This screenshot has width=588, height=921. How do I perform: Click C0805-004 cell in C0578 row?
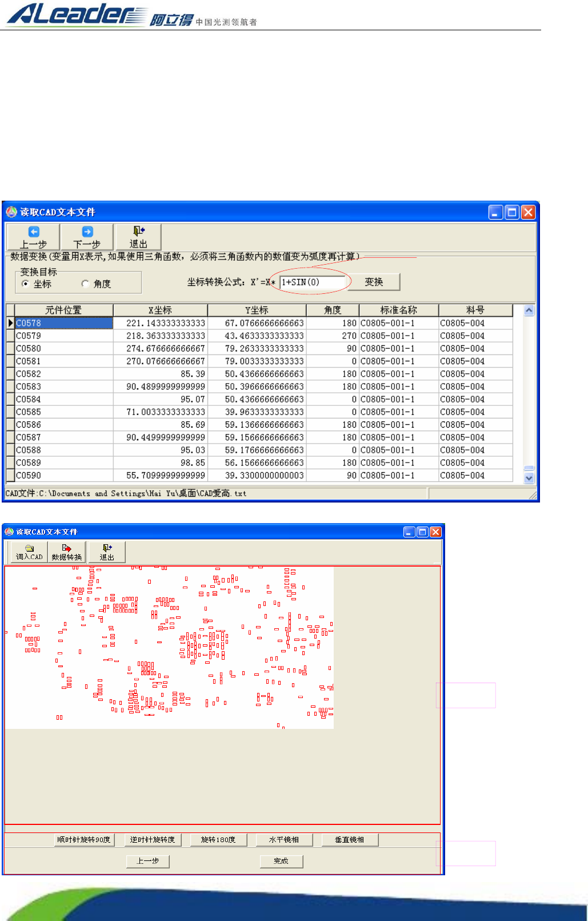click(475, 323)
